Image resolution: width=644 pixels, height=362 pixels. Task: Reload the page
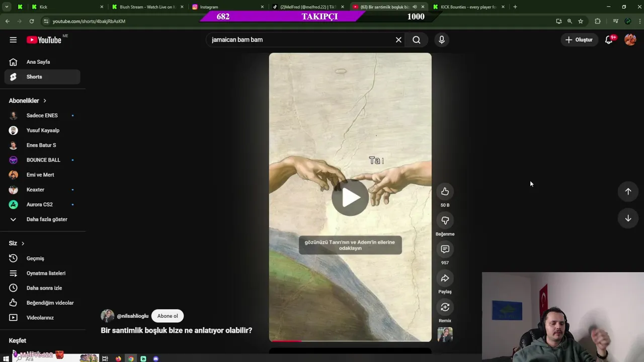[x=32, y=21]
